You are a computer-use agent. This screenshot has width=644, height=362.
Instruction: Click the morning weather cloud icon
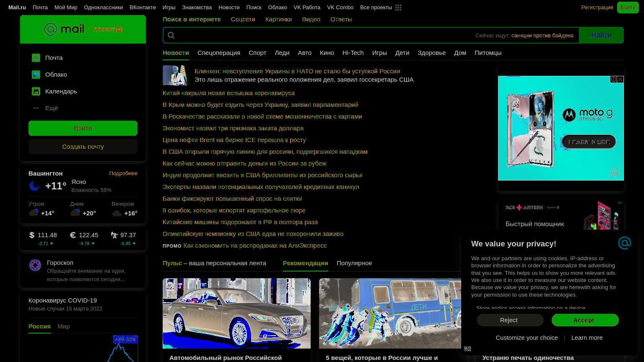(x=34, y=213)
